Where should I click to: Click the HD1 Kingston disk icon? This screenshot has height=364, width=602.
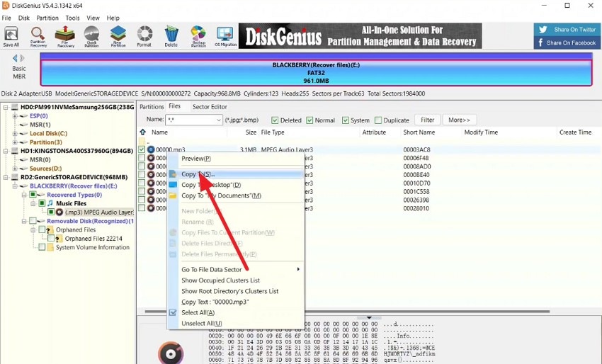15,151
